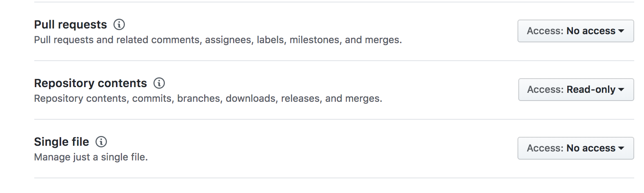The height and width of the screenshot is (193, 644).
Task: Select the Repository contents heading
Action: 91,83
